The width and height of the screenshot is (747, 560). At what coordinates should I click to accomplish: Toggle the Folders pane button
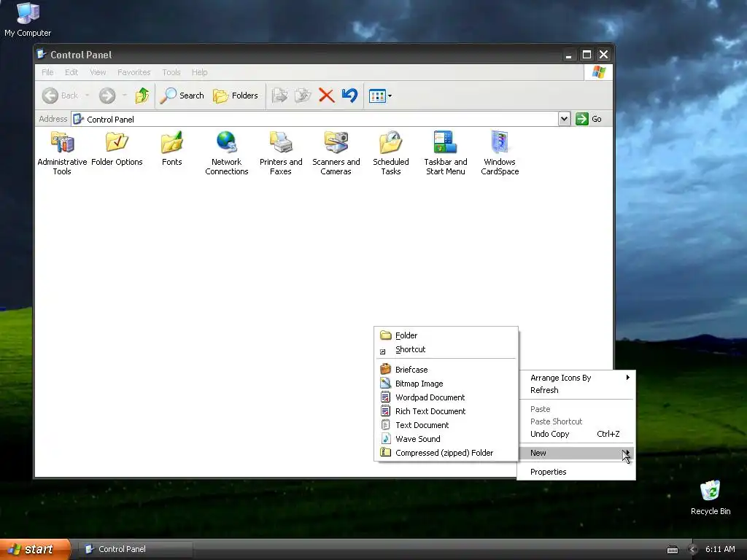click(x=236, y=96)
